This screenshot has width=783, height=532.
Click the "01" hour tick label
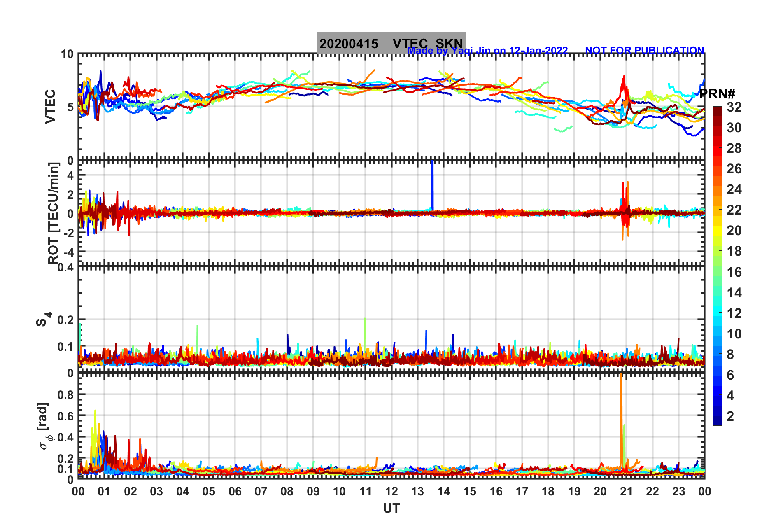pyautogui.click(x=104, y=491)
